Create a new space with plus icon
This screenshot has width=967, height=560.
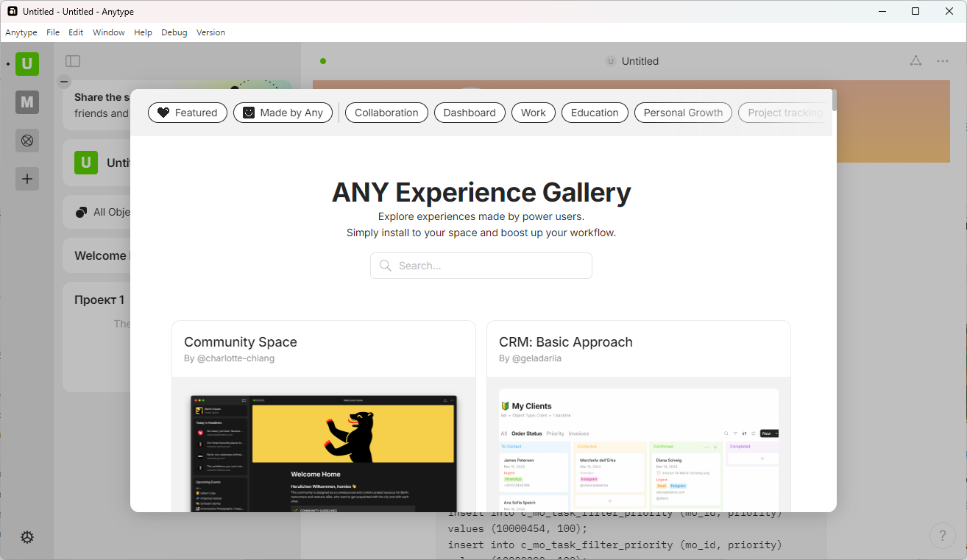[x=27, y=178]
